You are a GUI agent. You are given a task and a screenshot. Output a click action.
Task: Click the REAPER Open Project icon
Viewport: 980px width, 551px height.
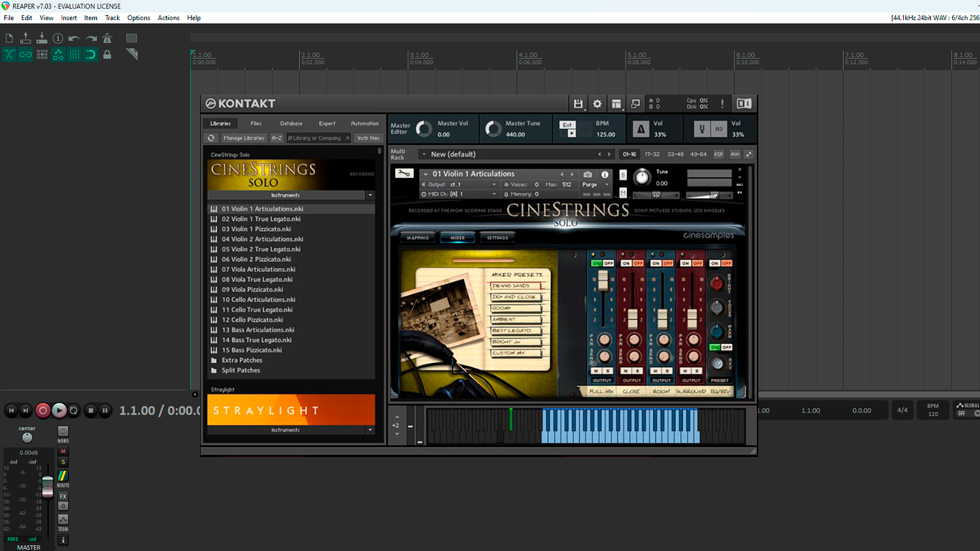[26, 38]
